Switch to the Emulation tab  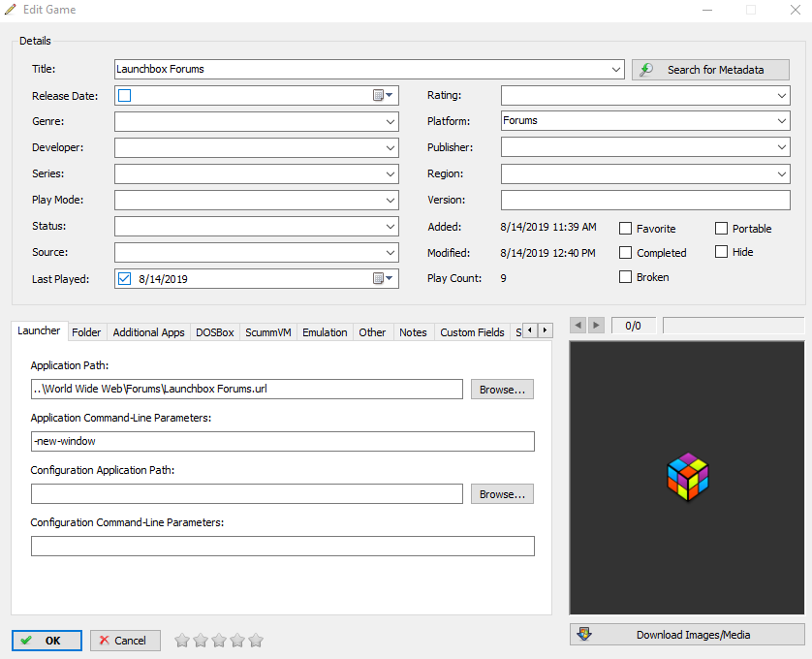(x=326, y=332)
